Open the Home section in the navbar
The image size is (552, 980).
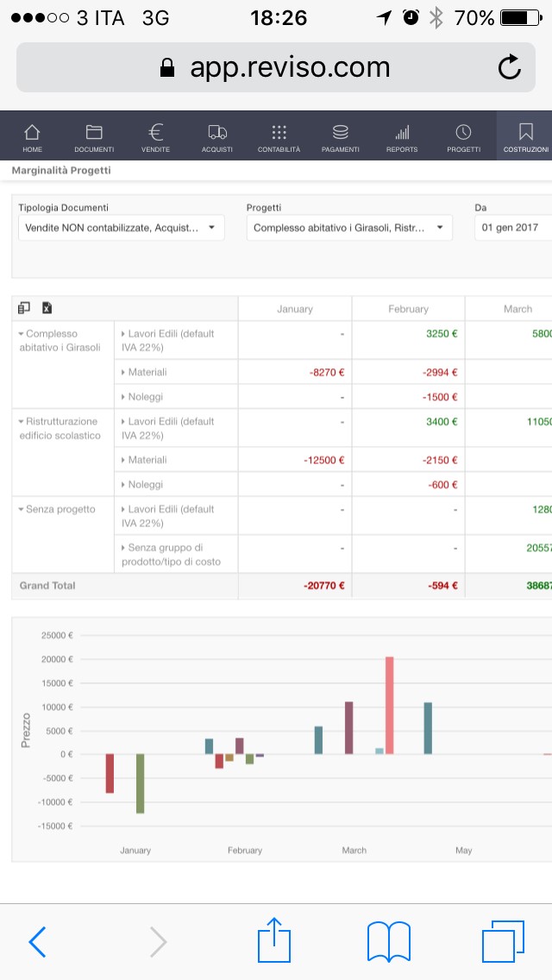click(x=32, y=137)
